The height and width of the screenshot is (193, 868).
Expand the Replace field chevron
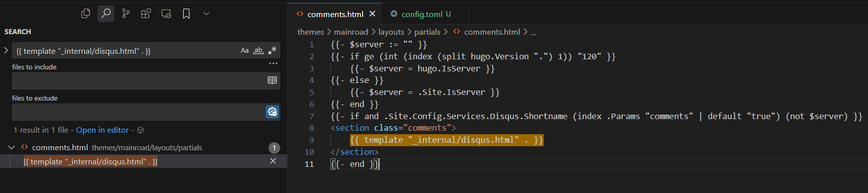pos(6,50)
